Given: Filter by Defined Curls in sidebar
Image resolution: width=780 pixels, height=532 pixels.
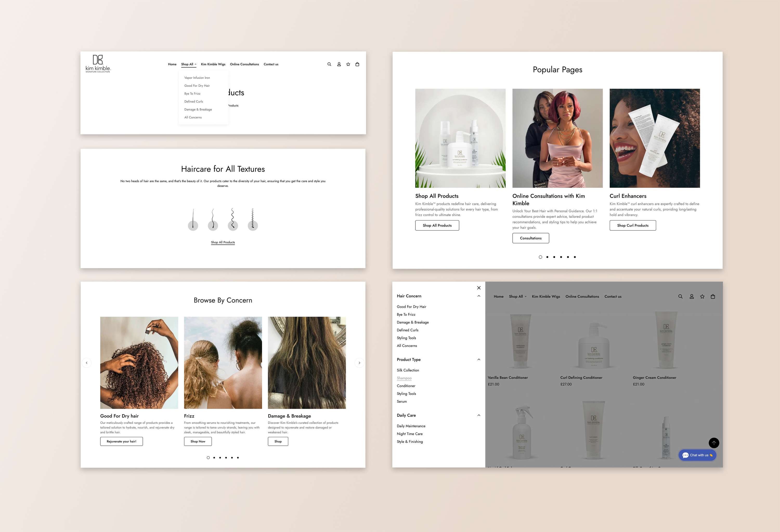Looking at the screenshot, I should [407, 330].
